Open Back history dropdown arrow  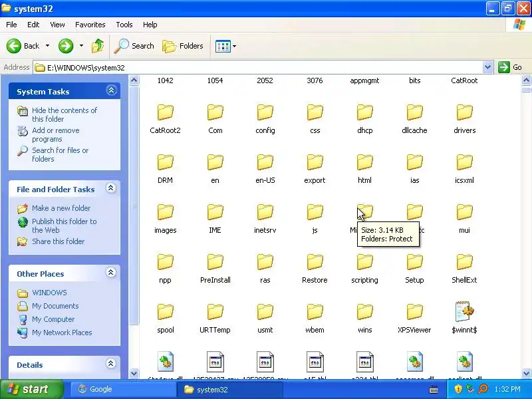[47, 46]
